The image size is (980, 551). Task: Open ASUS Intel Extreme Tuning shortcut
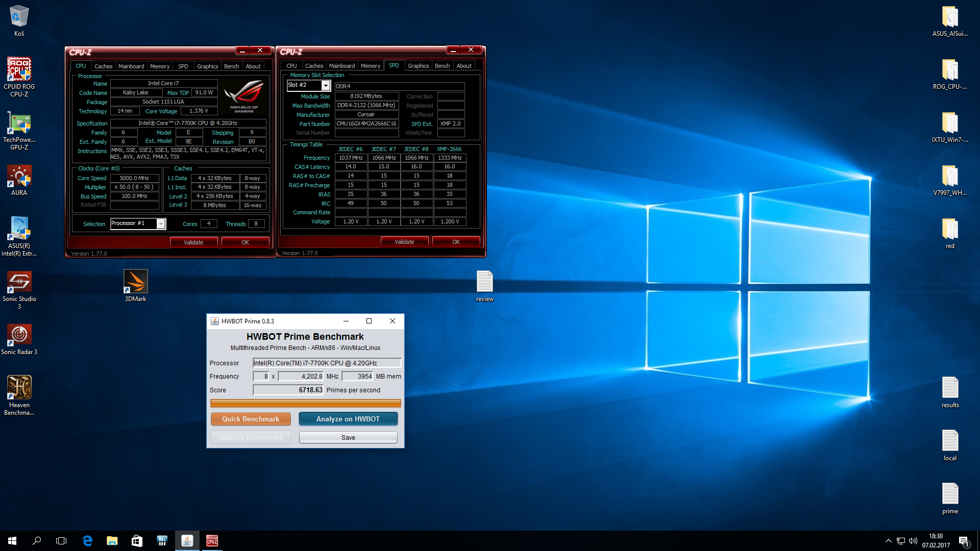(19, 236)
